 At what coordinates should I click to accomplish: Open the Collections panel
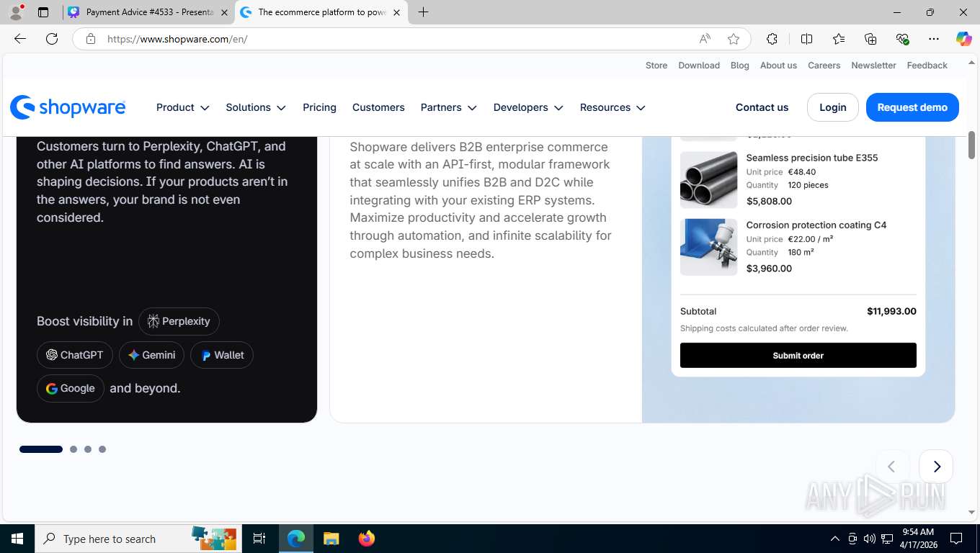tap(870, 39)
